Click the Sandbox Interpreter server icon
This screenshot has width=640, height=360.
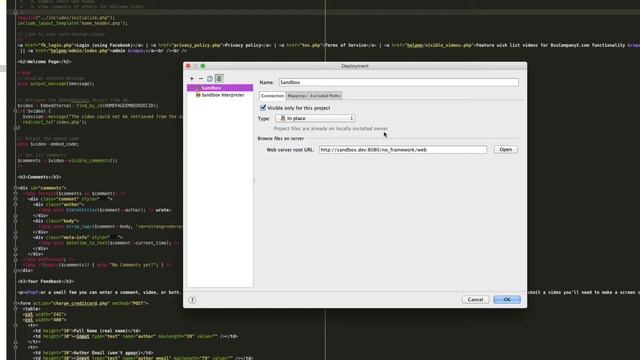pyautogui.click(x=198, y=95)
